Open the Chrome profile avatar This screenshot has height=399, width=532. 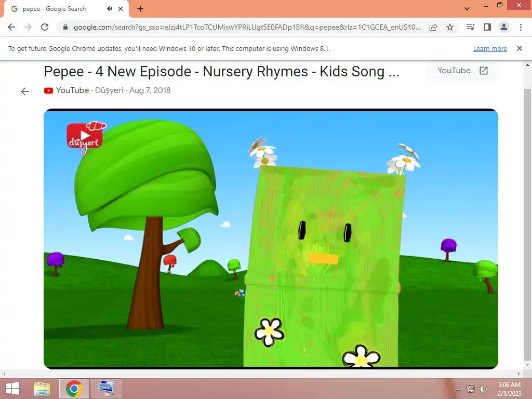pos(504,27)
